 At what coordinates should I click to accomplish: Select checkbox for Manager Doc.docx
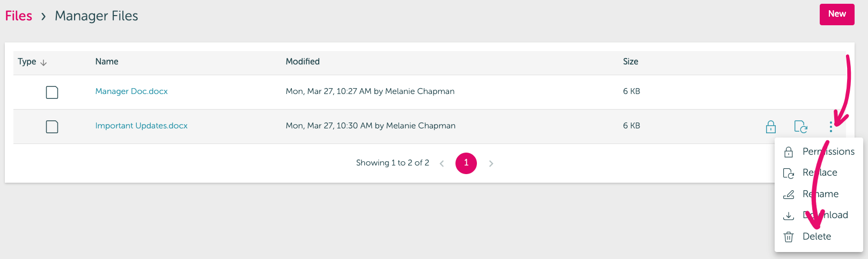(52, 92)
